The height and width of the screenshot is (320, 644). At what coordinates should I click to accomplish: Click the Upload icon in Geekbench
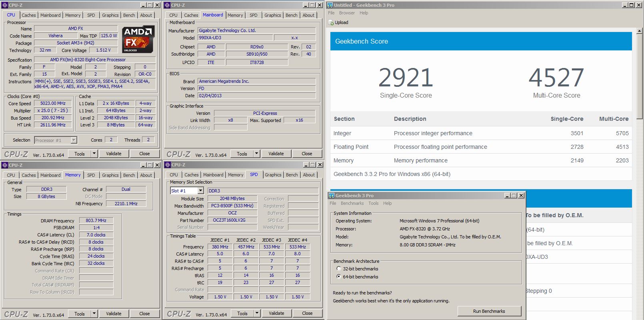click(331, 22)
